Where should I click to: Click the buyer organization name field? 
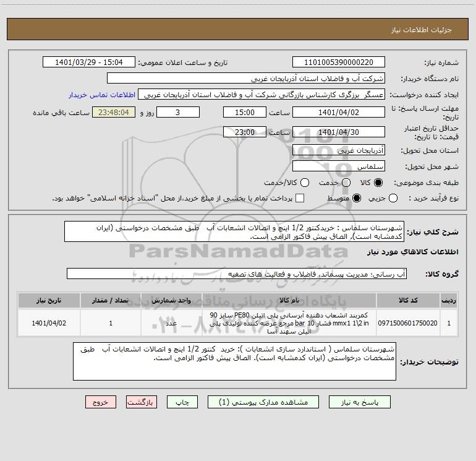pos(246,79)
